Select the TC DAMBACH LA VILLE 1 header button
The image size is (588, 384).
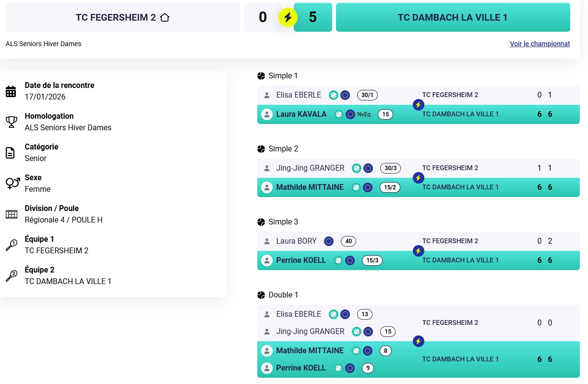click(x=453, y=18)
